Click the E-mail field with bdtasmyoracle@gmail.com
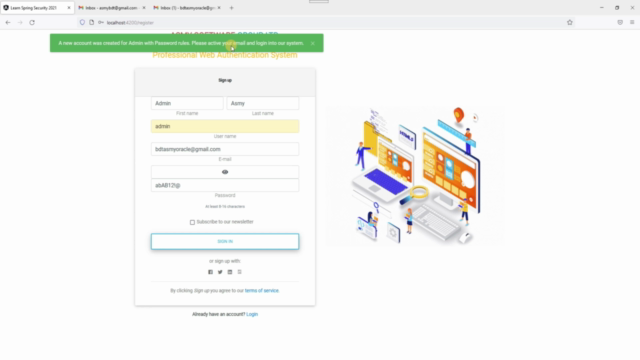 225,149
